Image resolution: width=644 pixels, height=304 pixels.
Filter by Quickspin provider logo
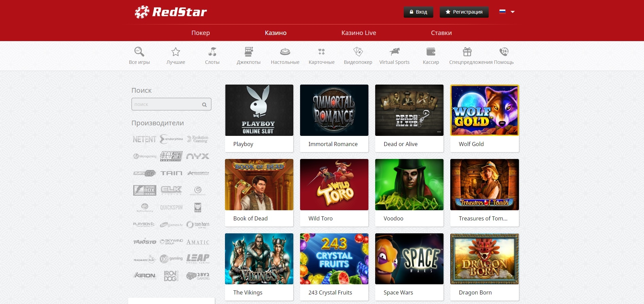point(171,207)
